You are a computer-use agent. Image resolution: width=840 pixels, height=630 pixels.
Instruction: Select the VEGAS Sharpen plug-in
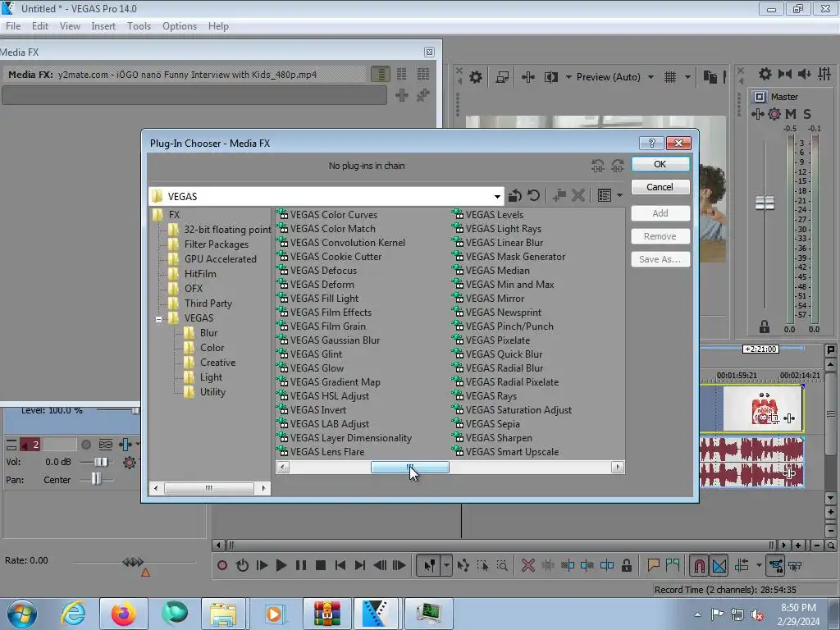coord(499,438)
